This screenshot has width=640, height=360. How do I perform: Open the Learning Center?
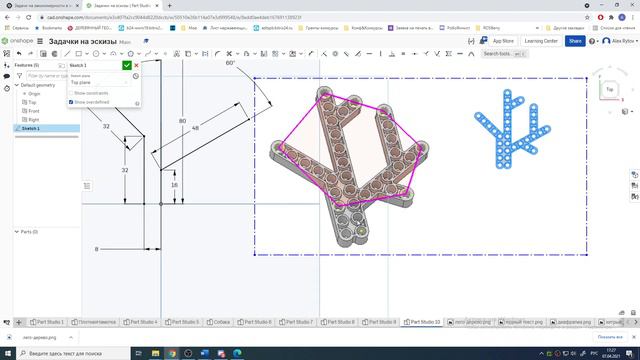pyautogui.click(x=541, y=41)
